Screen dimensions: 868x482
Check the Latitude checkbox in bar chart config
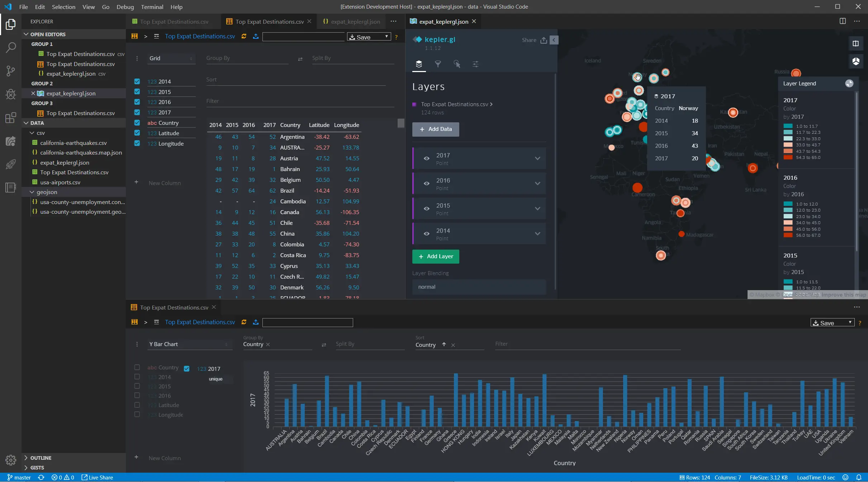(137, 405)
